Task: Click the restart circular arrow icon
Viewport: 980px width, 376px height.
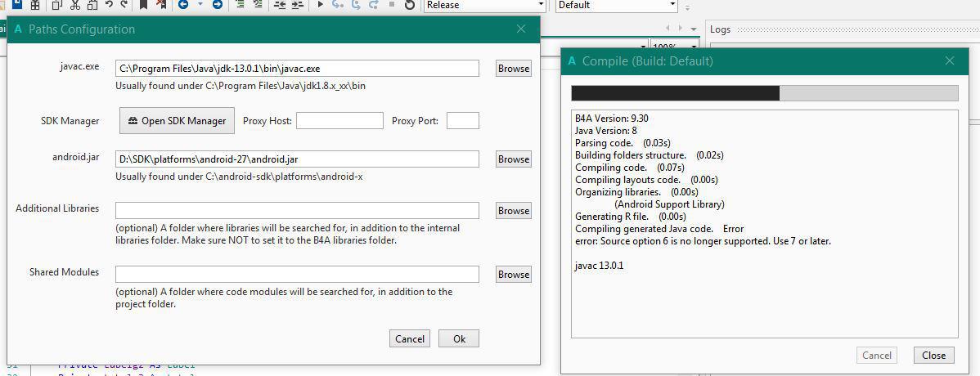Action: [x=409, y=5]
